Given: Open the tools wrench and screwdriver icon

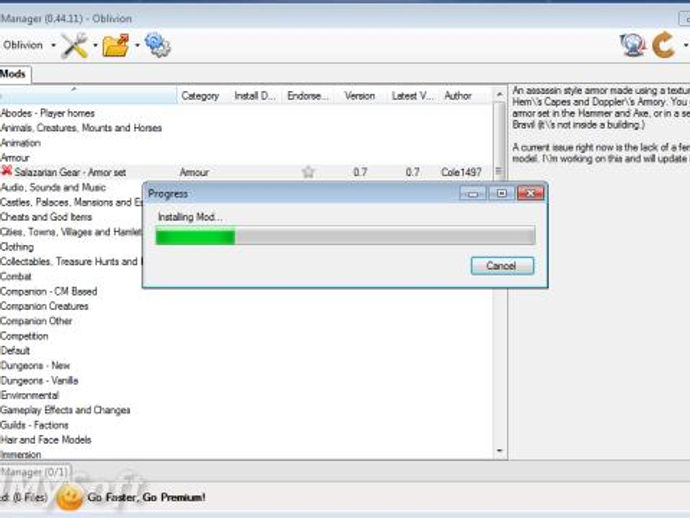Looking at the screenshot, I should [74, 45].
